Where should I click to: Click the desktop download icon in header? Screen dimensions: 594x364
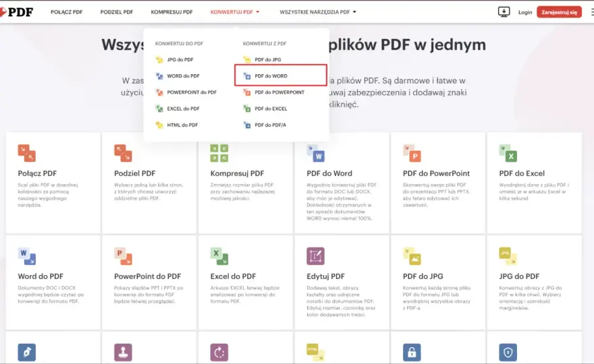pos(504,11)
